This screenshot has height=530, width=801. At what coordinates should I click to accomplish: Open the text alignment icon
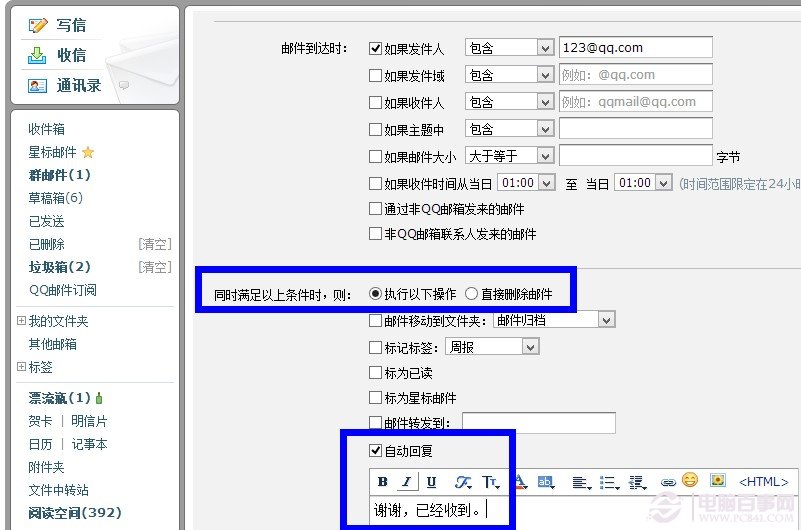pos(580,481)
